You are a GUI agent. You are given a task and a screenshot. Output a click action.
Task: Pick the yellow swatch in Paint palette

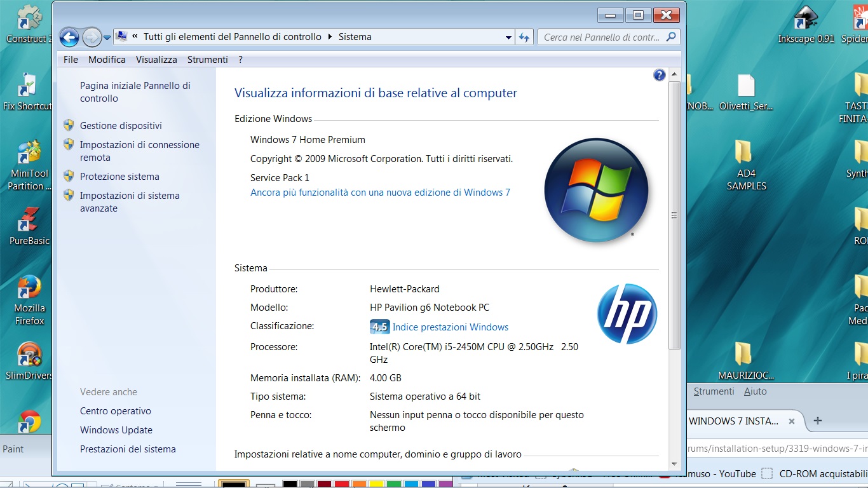click(x=376, y=485)
